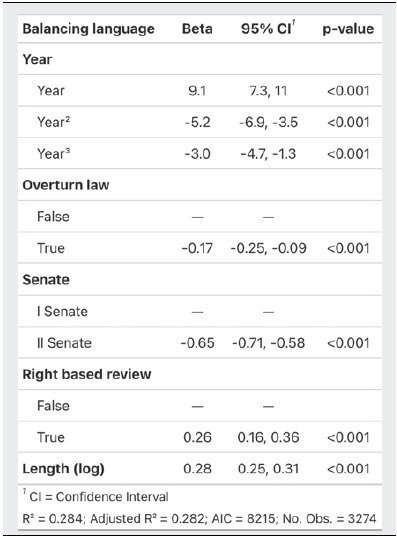Select the Year beta value 9.1
The width and height of the screenshot is (397, 538).
(x=197, y=91)
